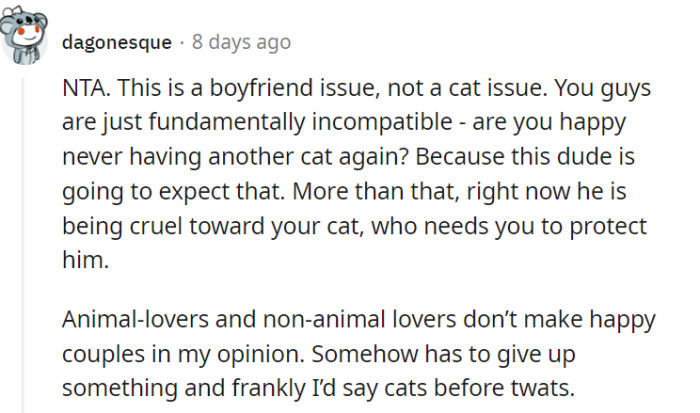Open the dagonesque user profile link

click(x=116, y=42)
